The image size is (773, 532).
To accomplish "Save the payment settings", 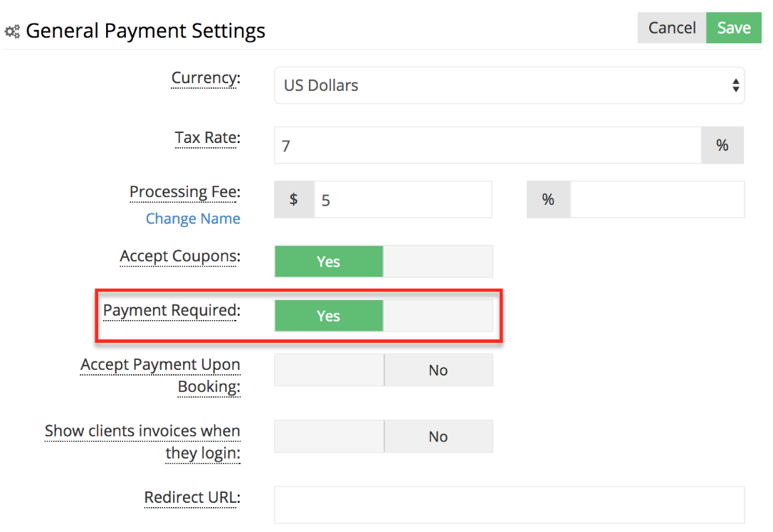I will click(x=734, y=28).
